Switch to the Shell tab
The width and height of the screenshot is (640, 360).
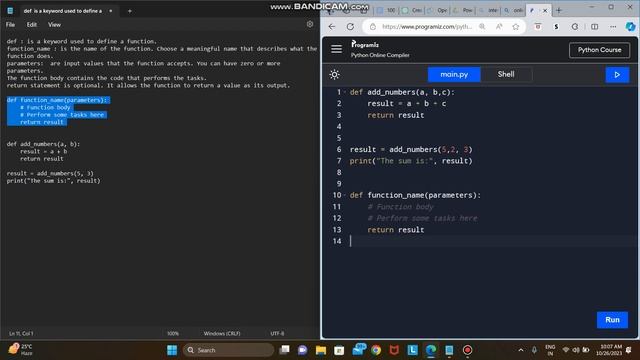506,74
